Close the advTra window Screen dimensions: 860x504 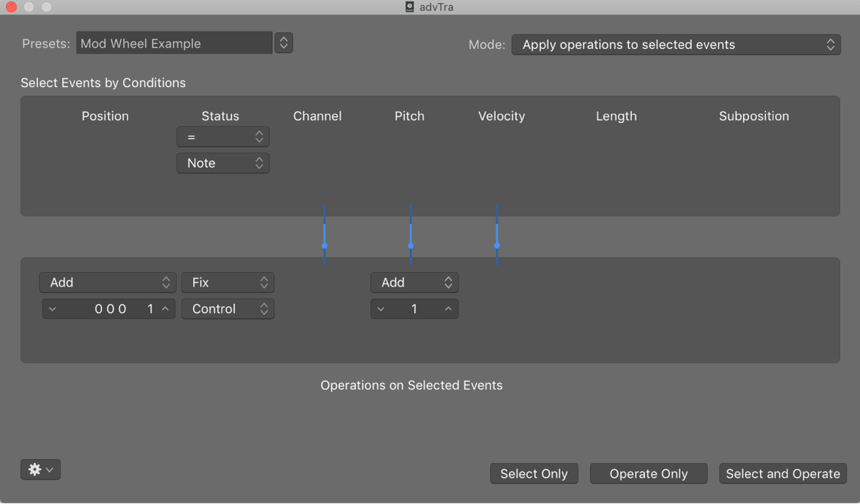click(x=11, y=7)
